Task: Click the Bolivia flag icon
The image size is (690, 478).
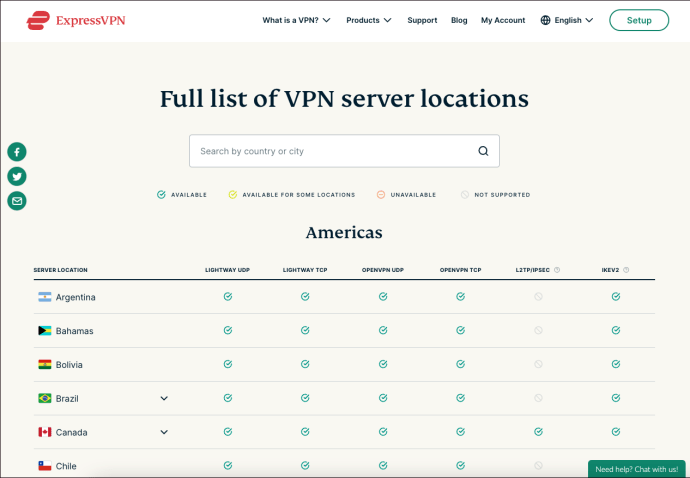Action: click(44, 364)
